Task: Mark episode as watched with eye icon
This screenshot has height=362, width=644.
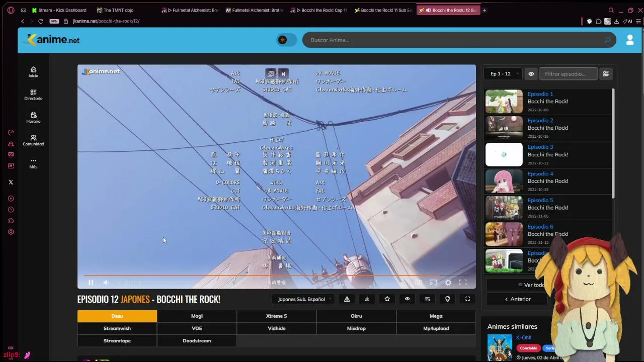Action: click(407, 299)
